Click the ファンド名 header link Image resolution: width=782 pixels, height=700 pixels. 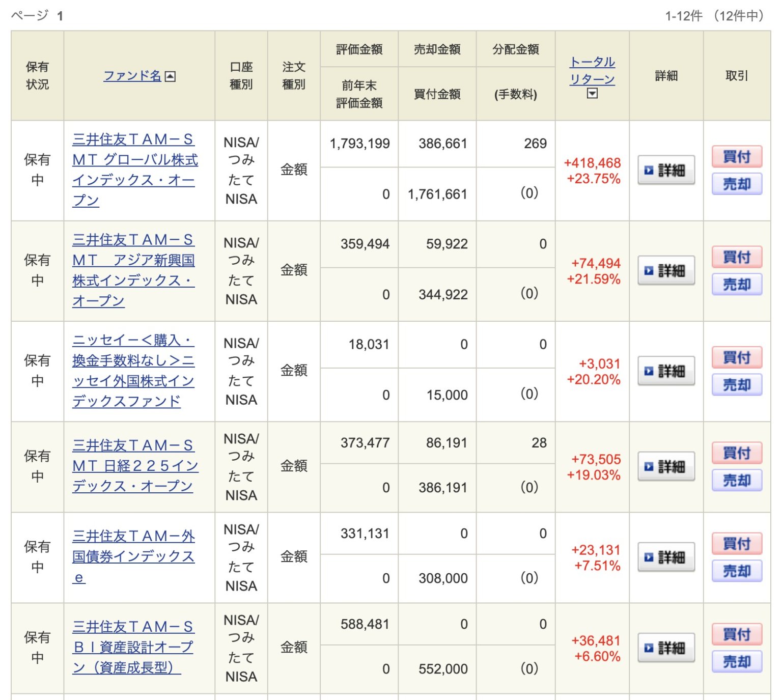point(132,76)
